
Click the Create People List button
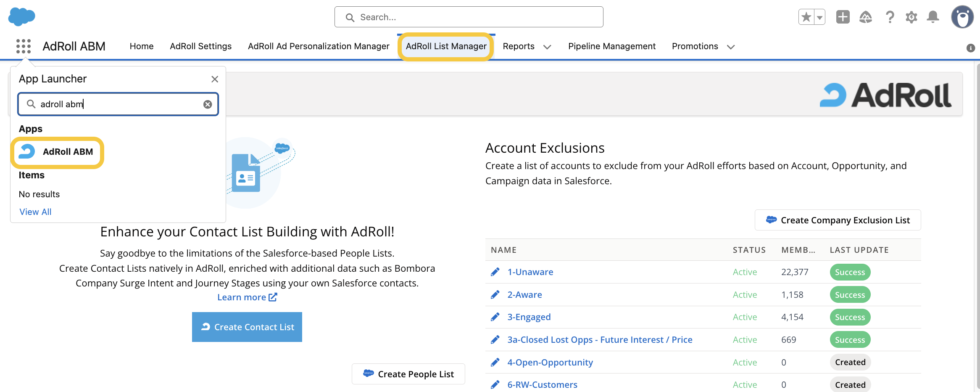[x=408, y=374]
